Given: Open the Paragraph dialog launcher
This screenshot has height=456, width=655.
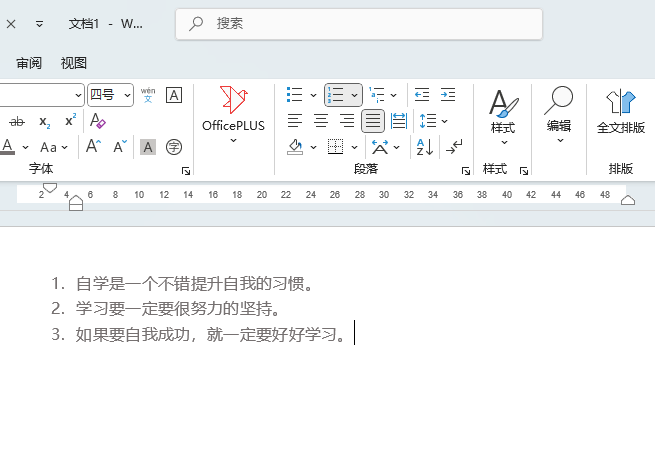Looking at the screenshot, I should (466, 171).
